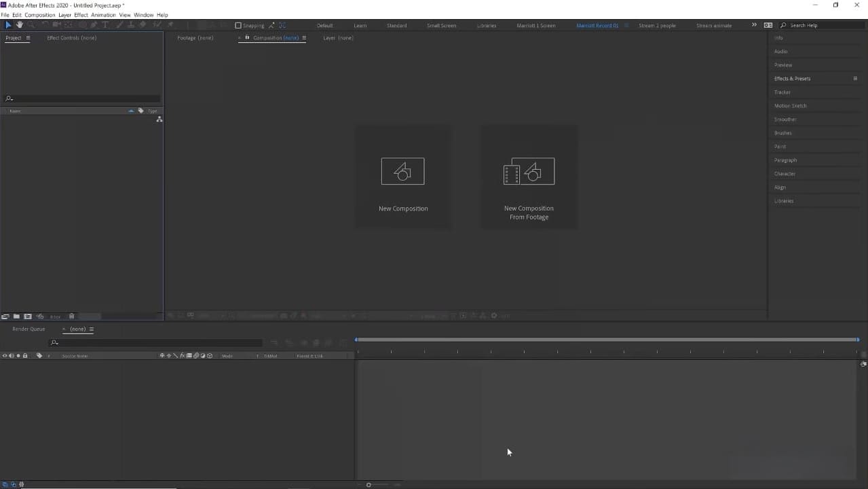This screenshot has height=489, width=868.
Task: Click the timeline layer search field
Action: (x=155, y=342)
